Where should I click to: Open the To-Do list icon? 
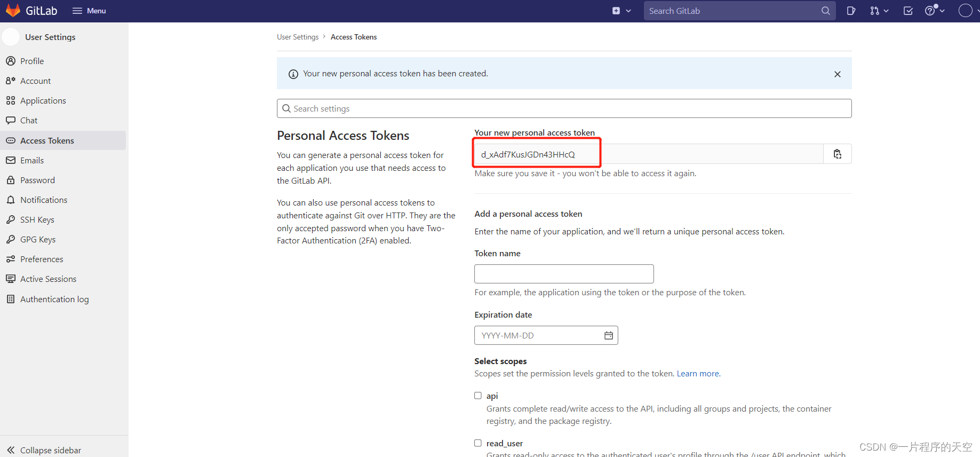[908, 11]
